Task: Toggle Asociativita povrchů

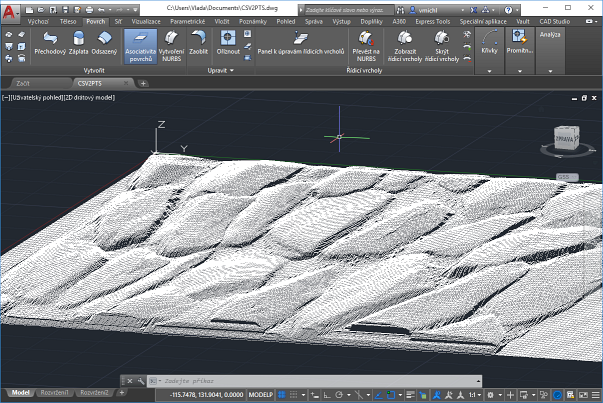Action: coord(140,44)
